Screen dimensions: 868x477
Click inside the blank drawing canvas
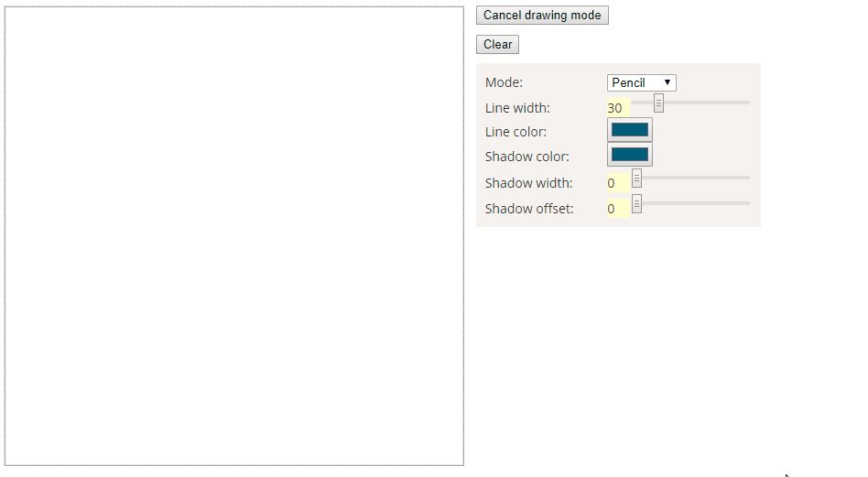(234, 236)
